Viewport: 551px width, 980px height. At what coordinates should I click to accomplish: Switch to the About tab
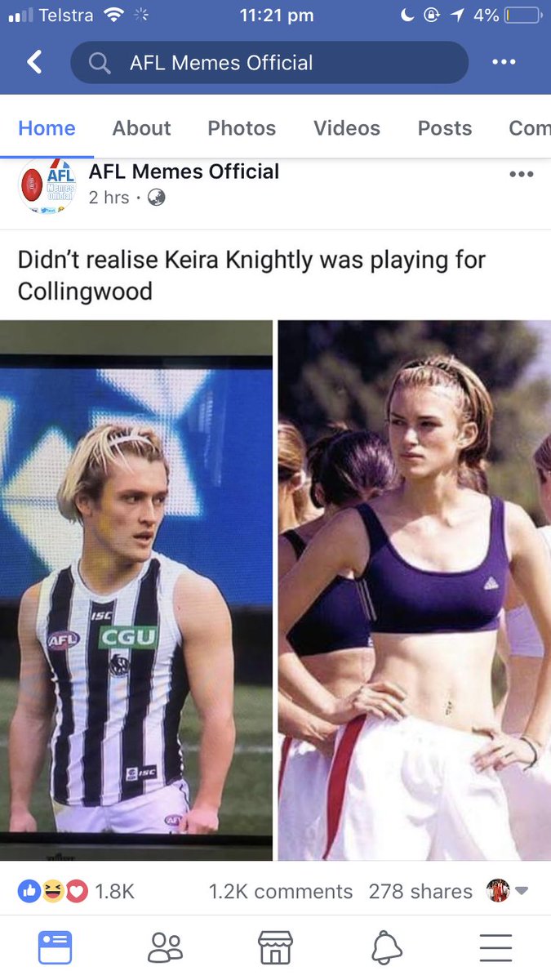click(x=141, y=128)
